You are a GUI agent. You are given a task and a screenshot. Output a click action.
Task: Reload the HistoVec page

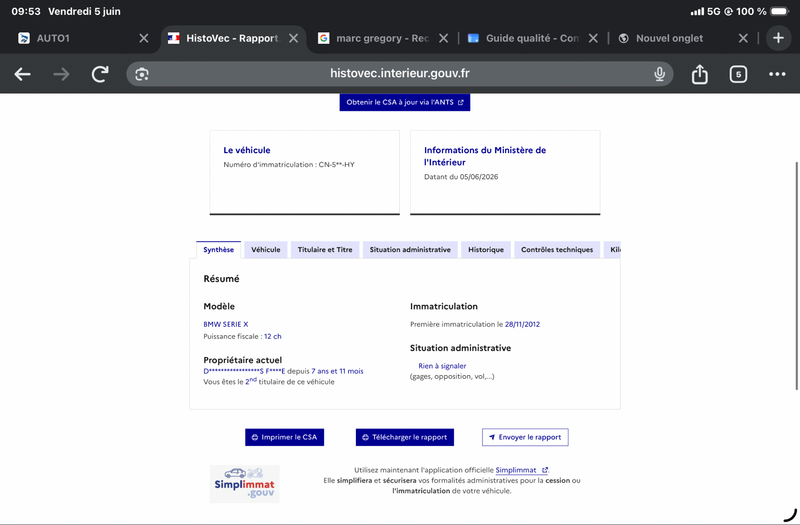[x=100, y=74]
